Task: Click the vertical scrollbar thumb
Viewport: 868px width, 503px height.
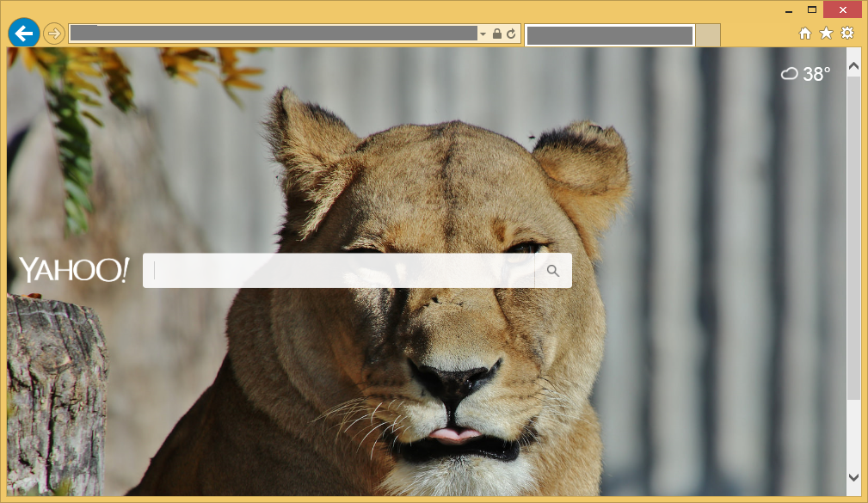Action: (853, 238)
